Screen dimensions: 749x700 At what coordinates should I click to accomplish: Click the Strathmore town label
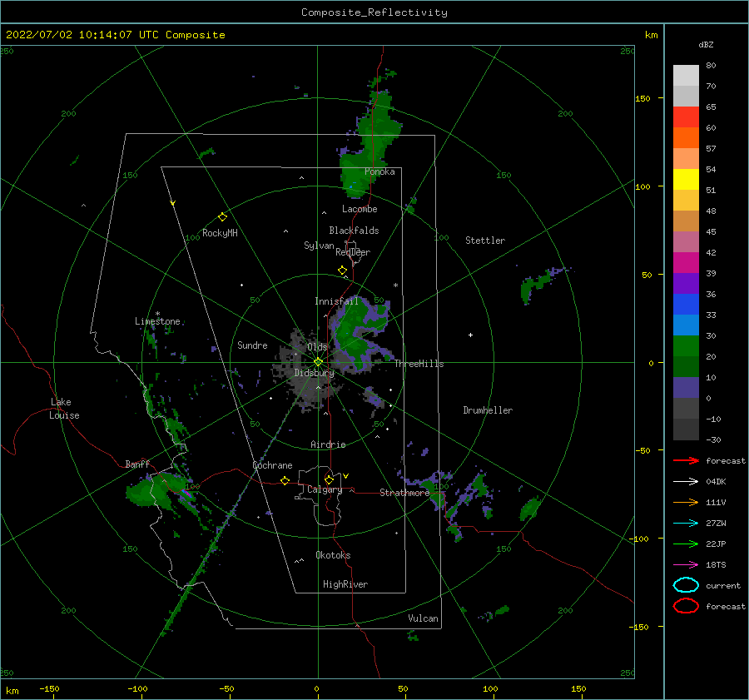(404, 493)
